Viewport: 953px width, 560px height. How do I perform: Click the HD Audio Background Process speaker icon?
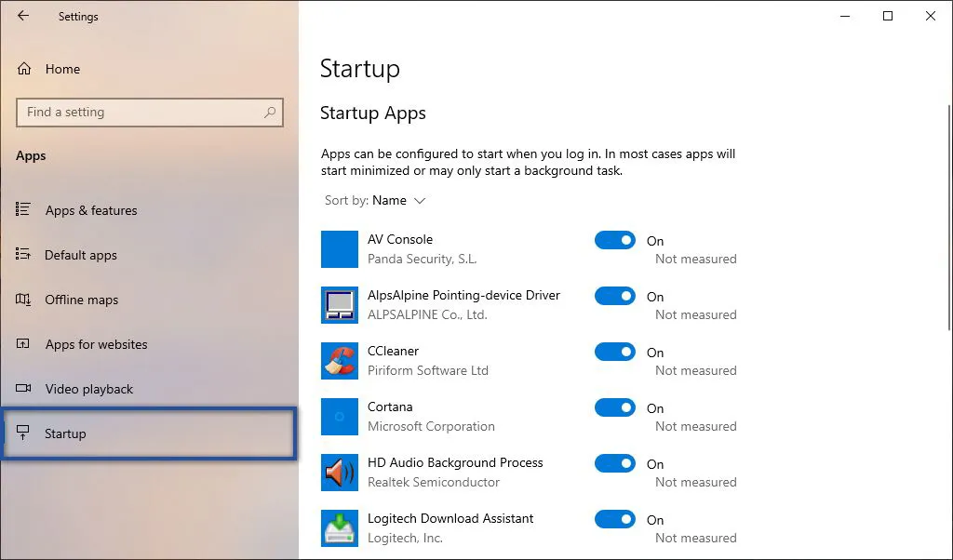[339, 472]
